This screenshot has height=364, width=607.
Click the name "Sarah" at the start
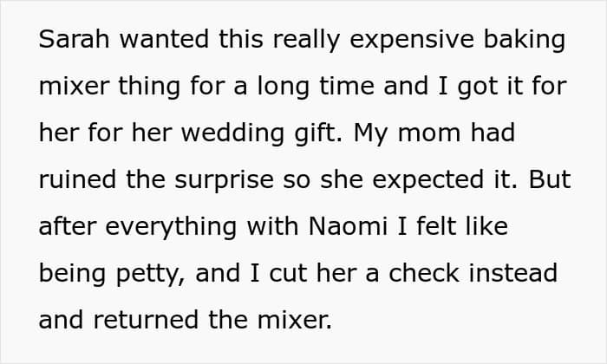(73, 42)
